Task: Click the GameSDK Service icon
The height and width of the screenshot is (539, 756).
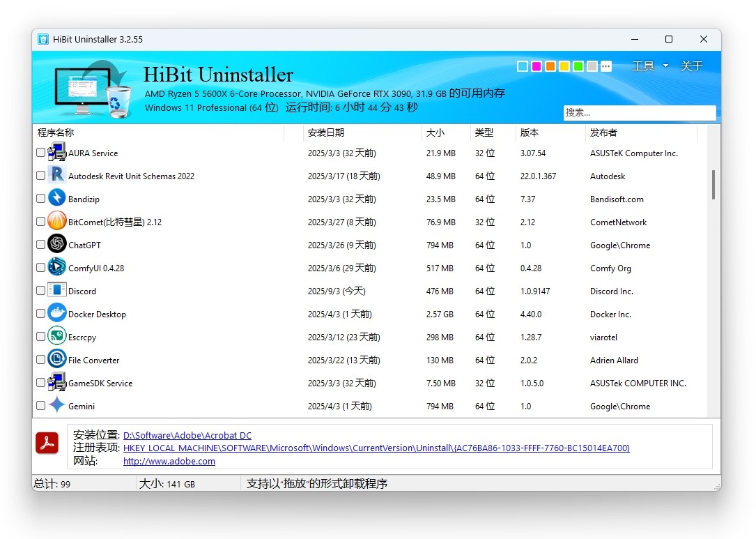Action: (57, 382)
